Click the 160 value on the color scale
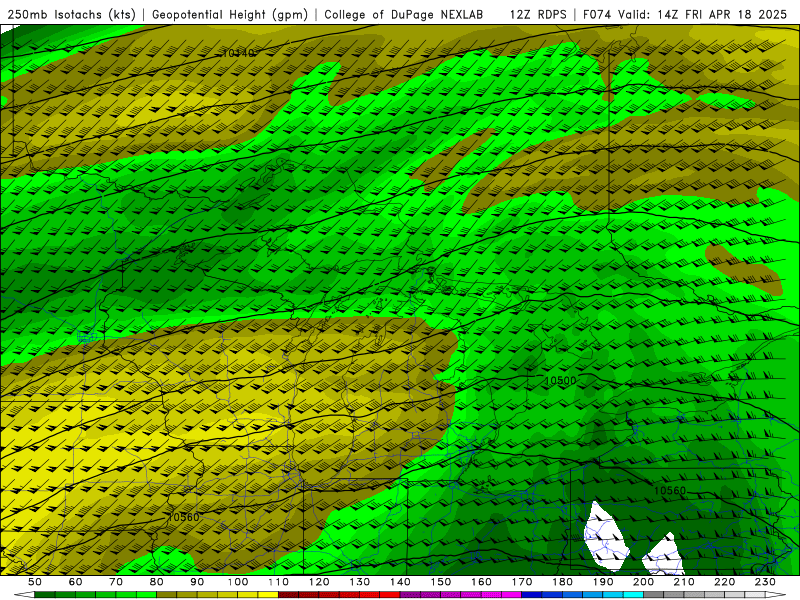The height and width of the screenshot is (600, 800). (482, 582)
